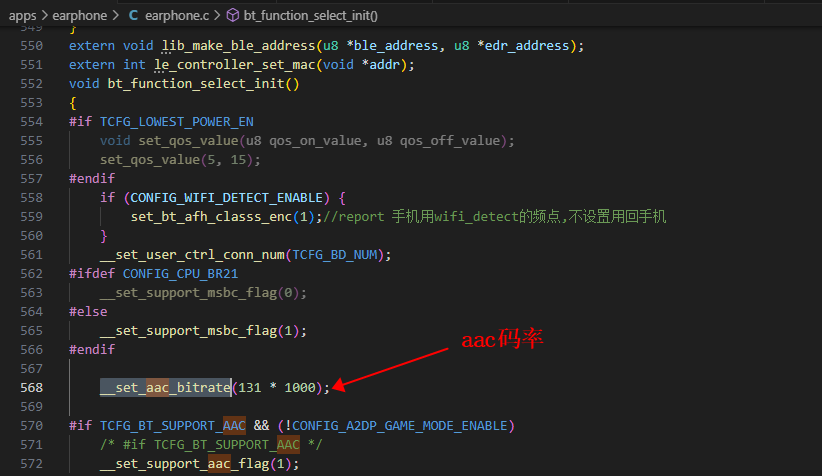Click line number 568
The image size is (822, 476).
31,387
